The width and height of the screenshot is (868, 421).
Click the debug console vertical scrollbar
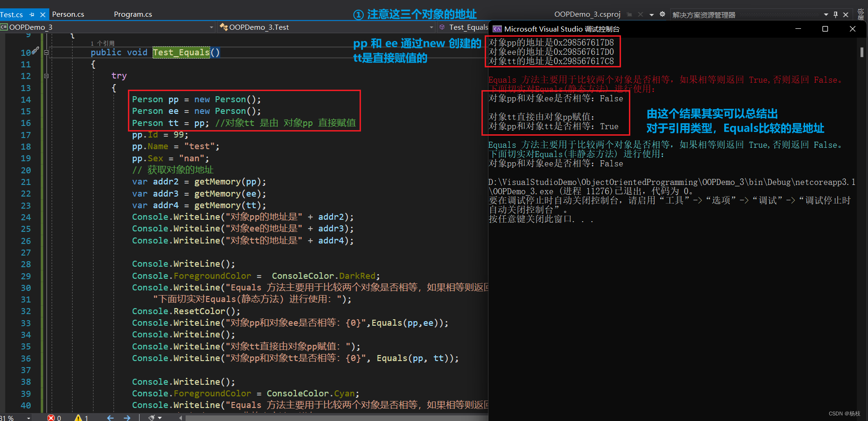[862, 52]
